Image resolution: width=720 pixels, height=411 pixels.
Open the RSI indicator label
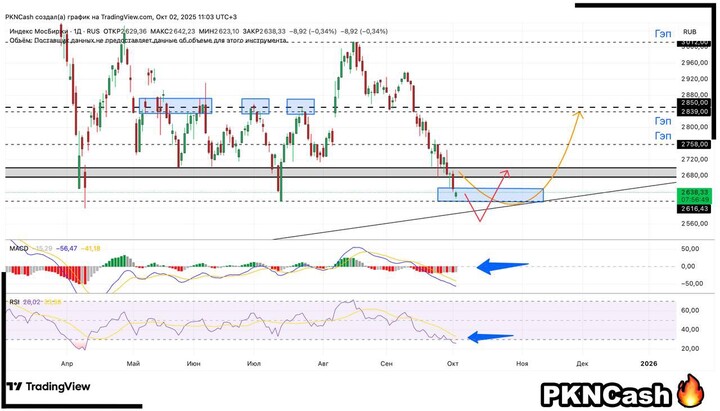pos(15,299)
